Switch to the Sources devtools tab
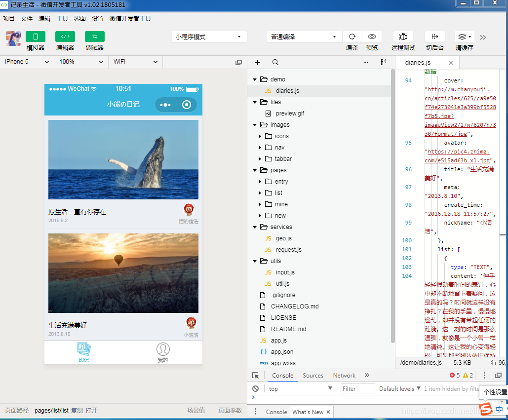Image resolution: width=508 pixels, height=420 pixels. [313, 375]
